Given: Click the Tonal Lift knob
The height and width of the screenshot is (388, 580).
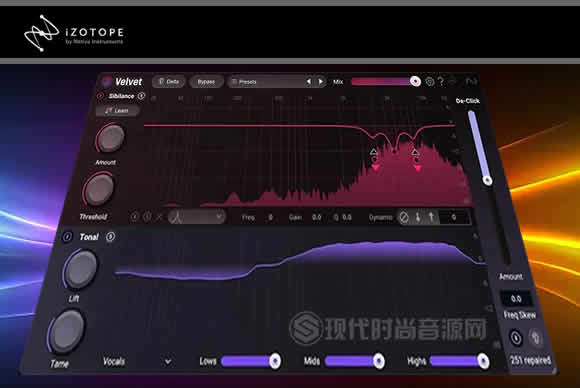Looking at the screenshot, I should point(81,269).
